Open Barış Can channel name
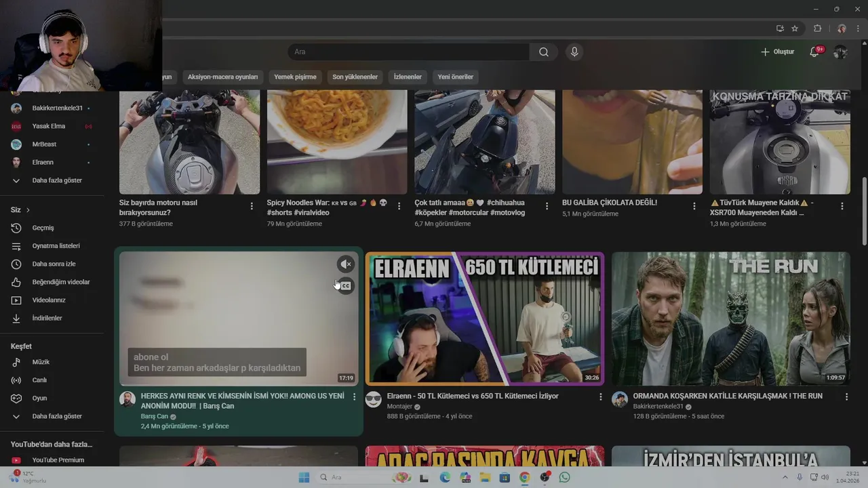Screen dimensions: 868x488 point(155,416)
